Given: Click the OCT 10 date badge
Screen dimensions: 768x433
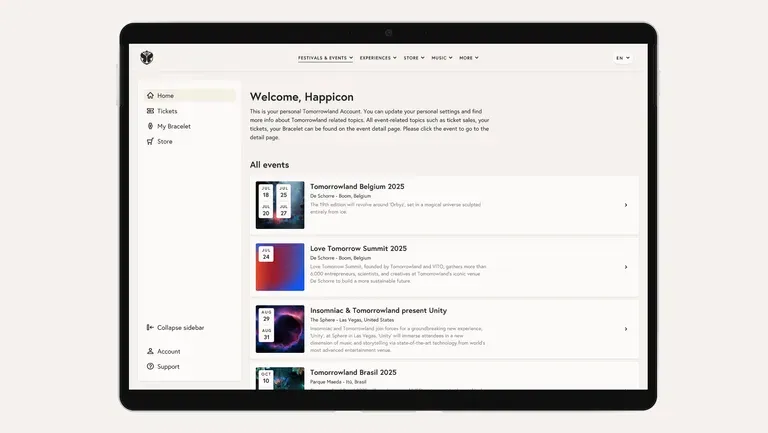Looking at the screenshot, I should click(266, 378).
